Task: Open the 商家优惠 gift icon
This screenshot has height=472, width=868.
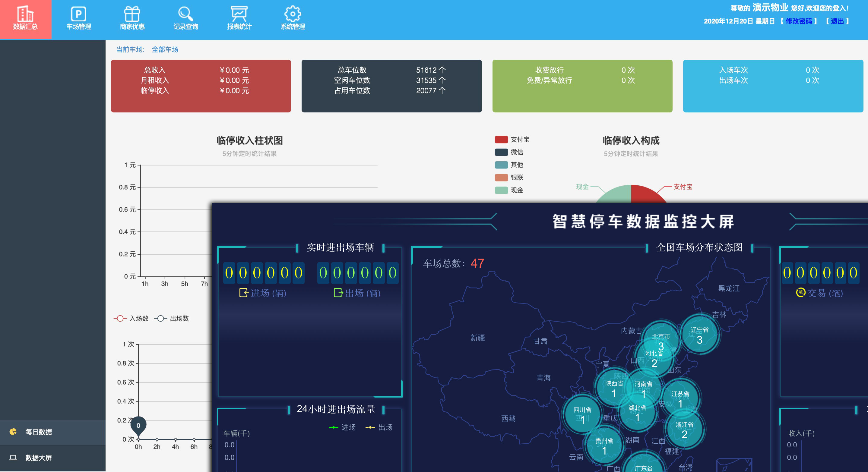Action: (x=132, y=14)
